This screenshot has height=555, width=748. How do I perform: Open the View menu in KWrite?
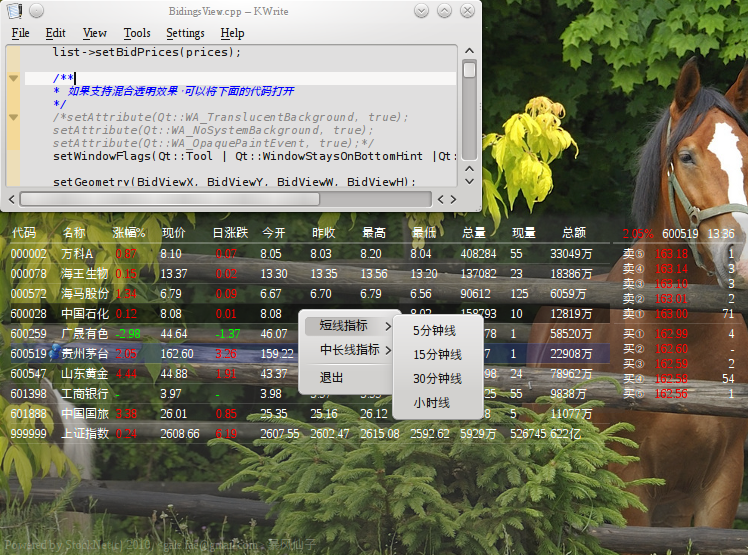pos(94,33)
